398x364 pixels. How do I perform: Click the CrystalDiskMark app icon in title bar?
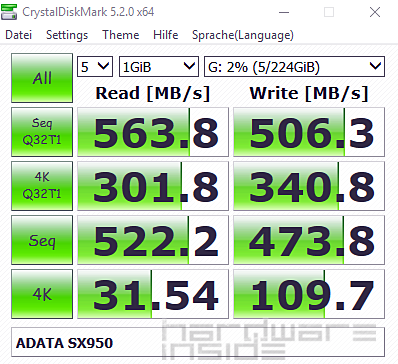(9, 12)
